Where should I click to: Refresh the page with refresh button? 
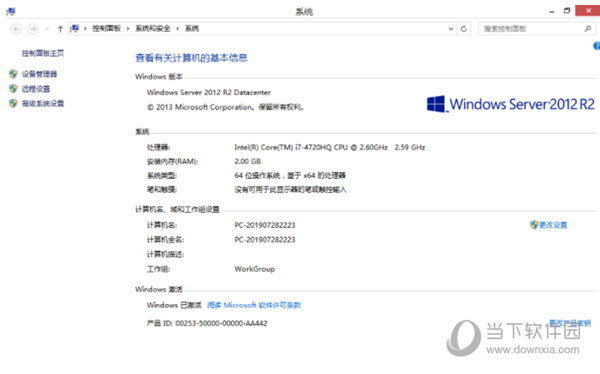[x=463, y=29]
